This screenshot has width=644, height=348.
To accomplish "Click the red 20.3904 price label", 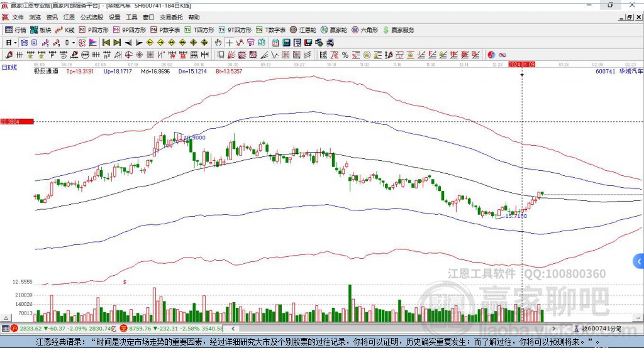I will tap(17, 121).
